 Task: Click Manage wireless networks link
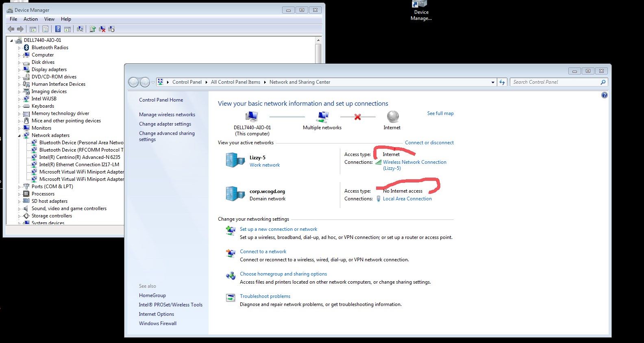pyautogui.click(x=167, y=115)
